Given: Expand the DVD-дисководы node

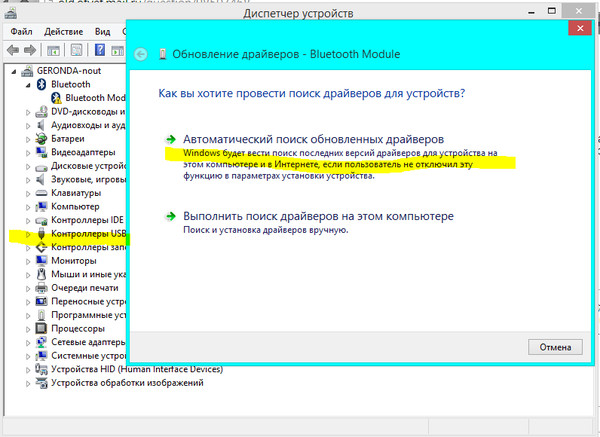Looking at the screenshot, I should pos(28,113).
